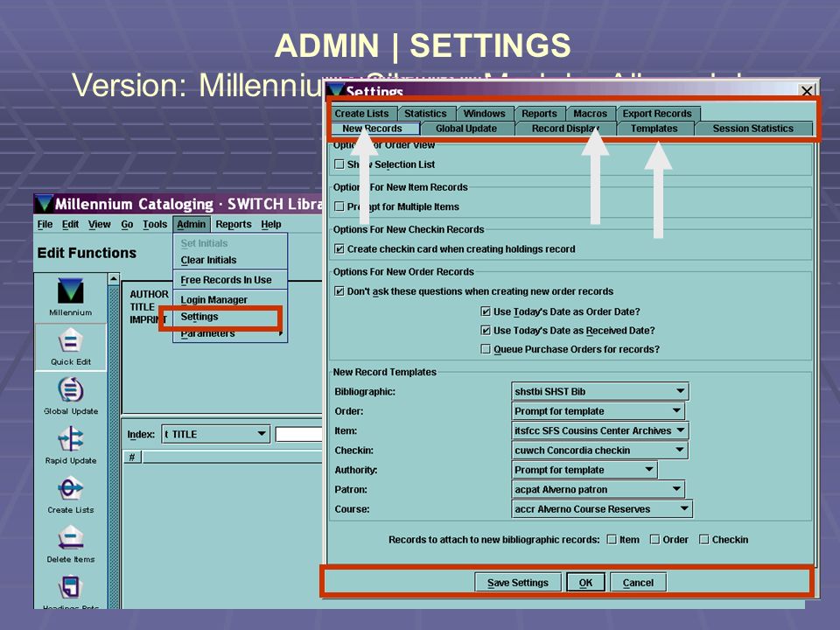Click the search input field beside Index

299,434
